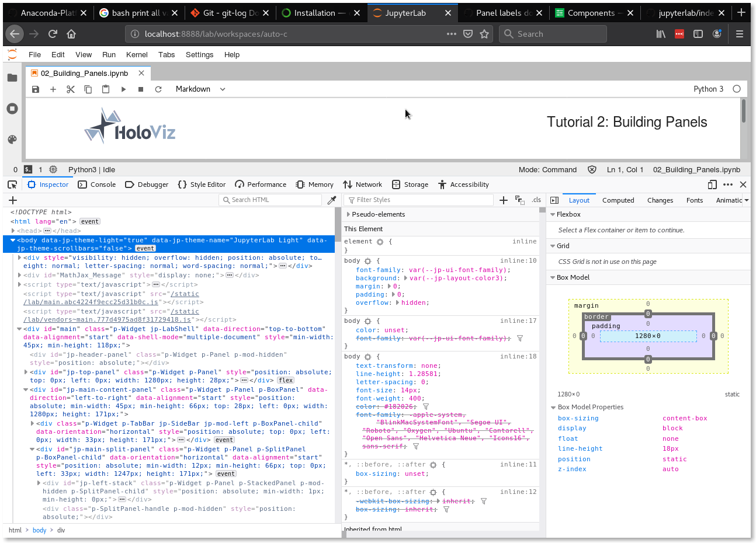The height and width of the screenshot is (543, 756).
Task: Toggle pseudo-classes in the Rules toolbar
Action: click(x=519, y=200)
